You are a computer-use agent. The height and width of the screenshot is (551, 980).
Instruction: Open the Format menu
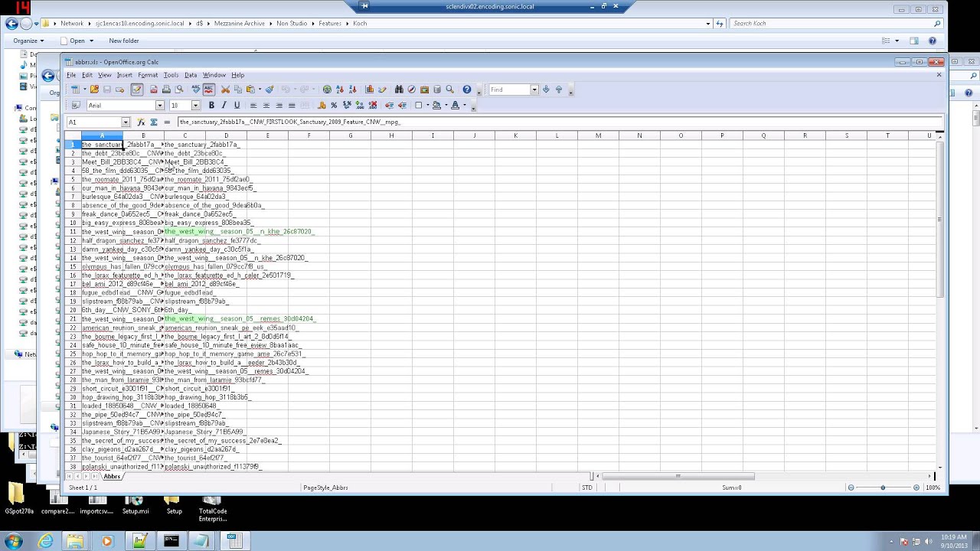click(148, 75)
